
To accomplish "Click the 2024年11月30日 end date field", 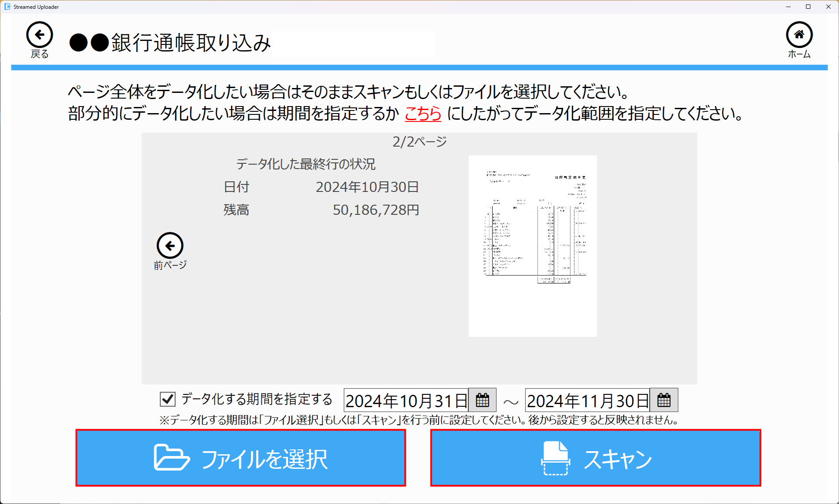I will coord(587,401).
